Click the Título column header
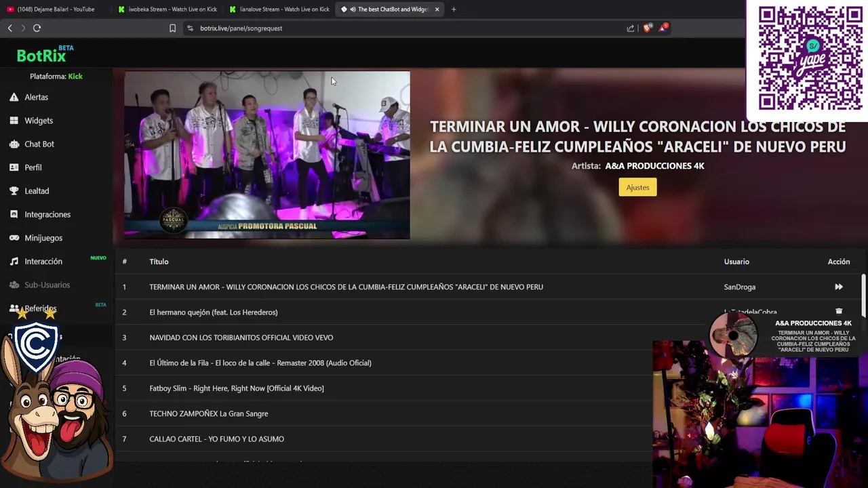This screenshot has width=868, height=488. (x=159, y=262)
